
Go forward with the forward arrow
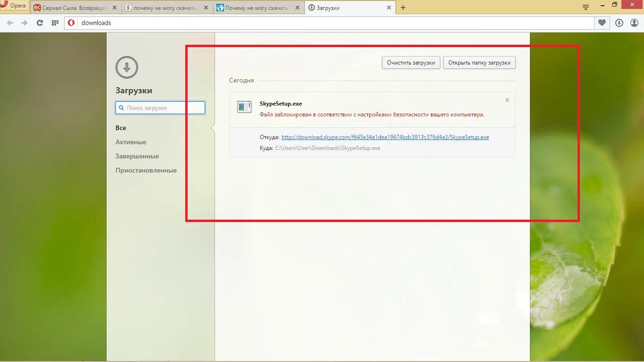pos(25,23)
